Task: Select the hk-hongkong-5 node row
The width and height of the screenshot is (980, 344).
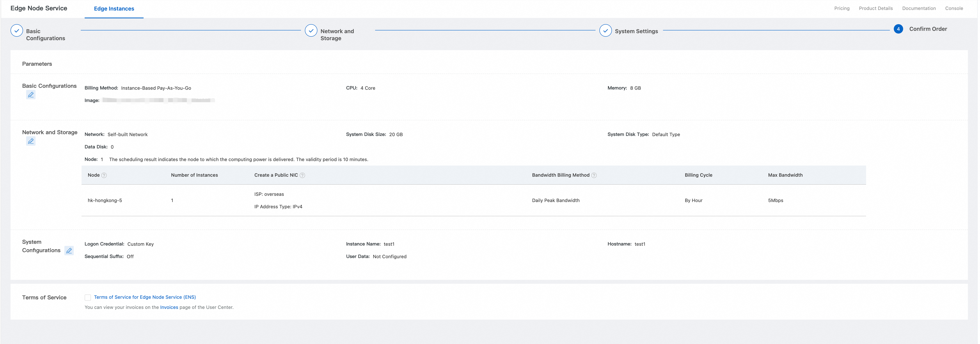Action: pos(105,200)
